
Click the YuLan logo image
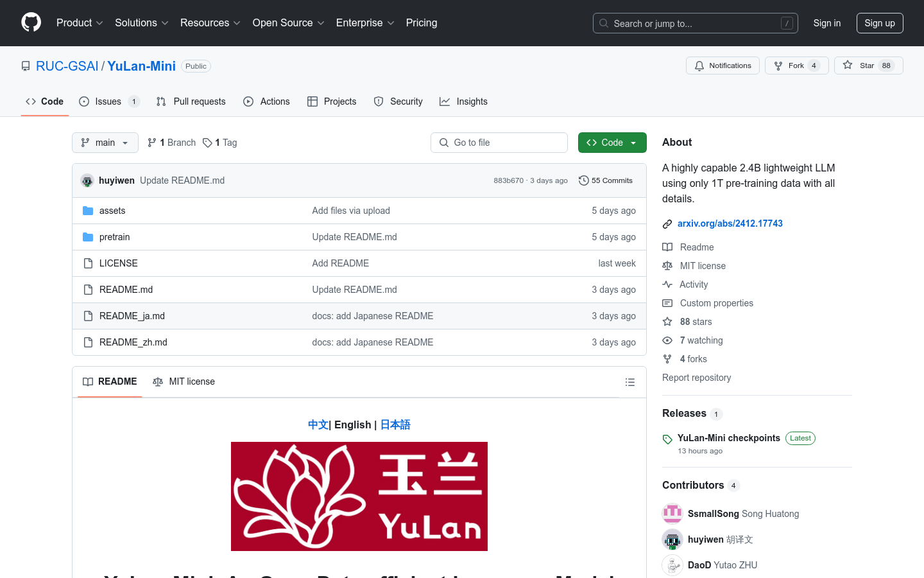pyautogui.click(x=359, y=496)
